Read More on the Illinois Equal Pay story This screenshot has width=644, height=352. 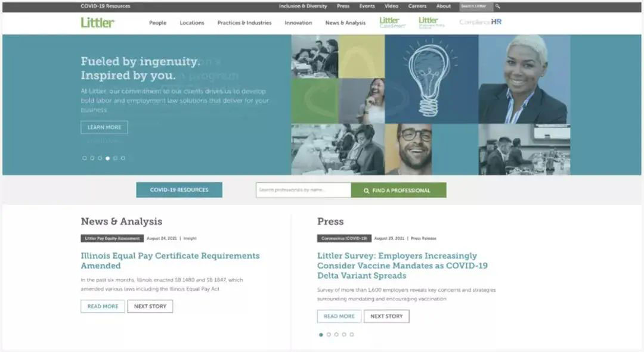point(103,306)
